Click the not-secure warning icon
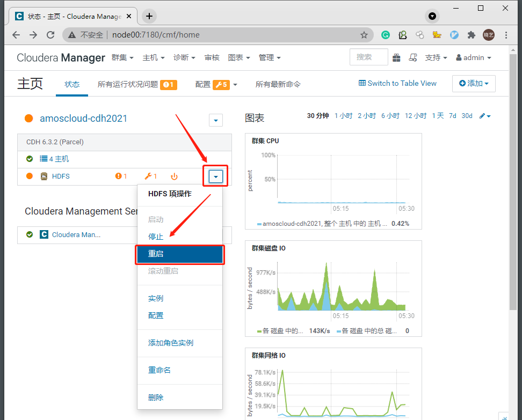 coord(72,35)
